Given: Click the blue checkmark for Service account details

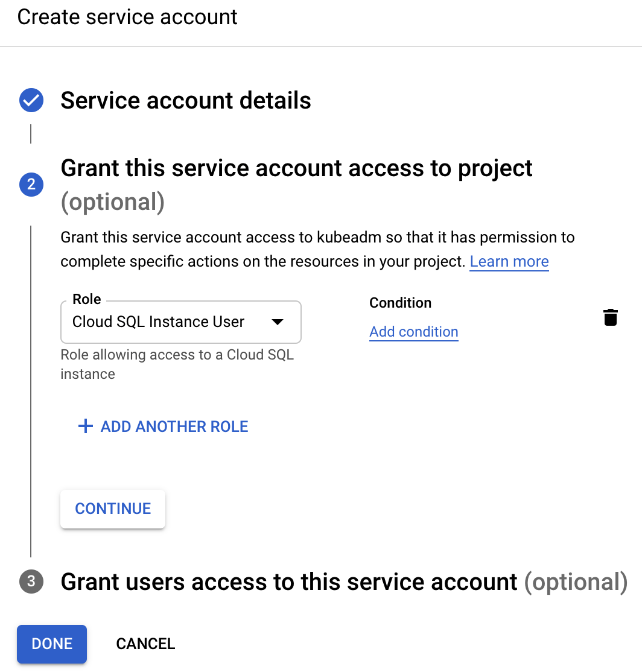Looking at the screenshot, I should tap(31, 100).
